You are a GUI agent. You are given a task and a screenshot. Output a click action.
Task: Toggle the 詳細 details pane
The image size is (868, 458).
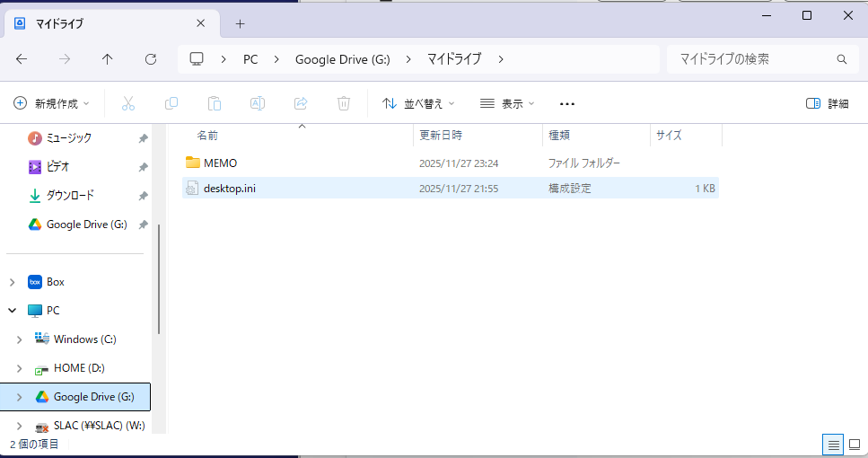[827, 103]
